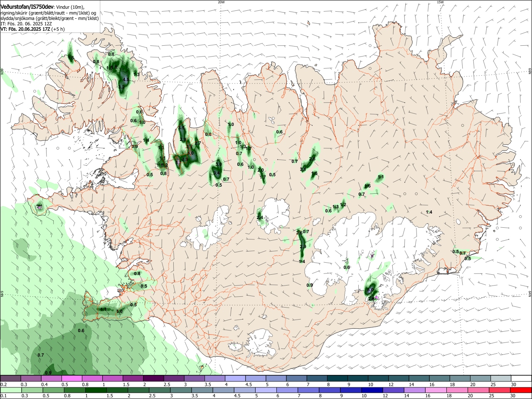Select the palest green 0.1–0.3 swatch, rain legend
The height and width of the screenshot is (399, 532).
pyautogui.click(x=11, y=390)
